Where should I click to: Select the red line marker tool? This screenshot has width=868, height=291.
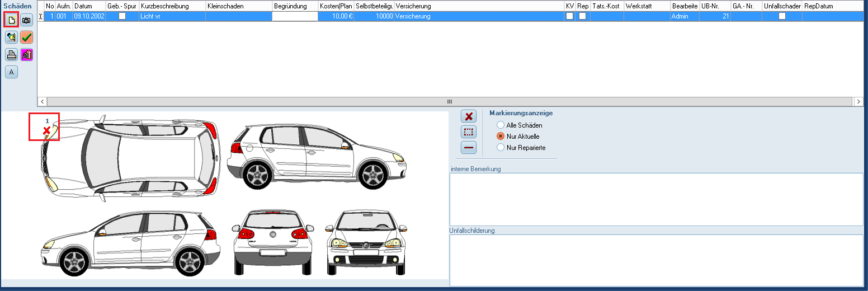(469, 148)
